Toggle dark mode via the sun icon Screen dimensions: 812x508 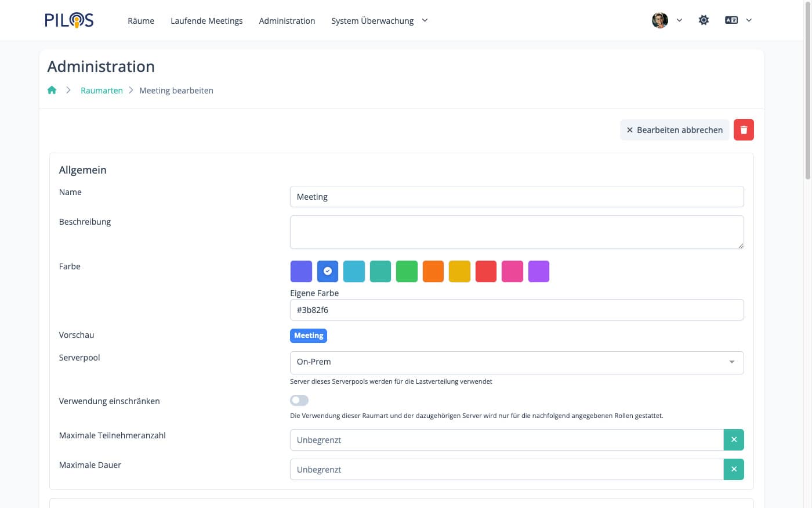(x=704, y=20)
